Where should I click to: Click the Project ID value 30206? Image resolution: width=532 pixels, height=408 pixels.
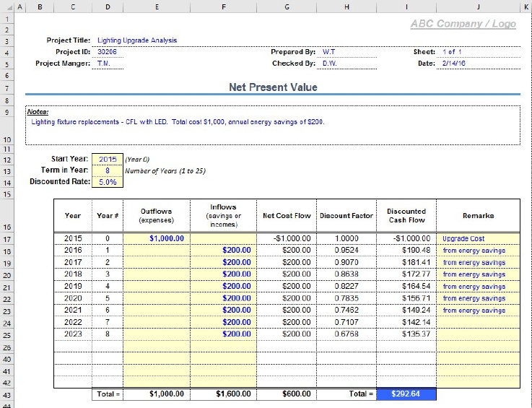107,52
